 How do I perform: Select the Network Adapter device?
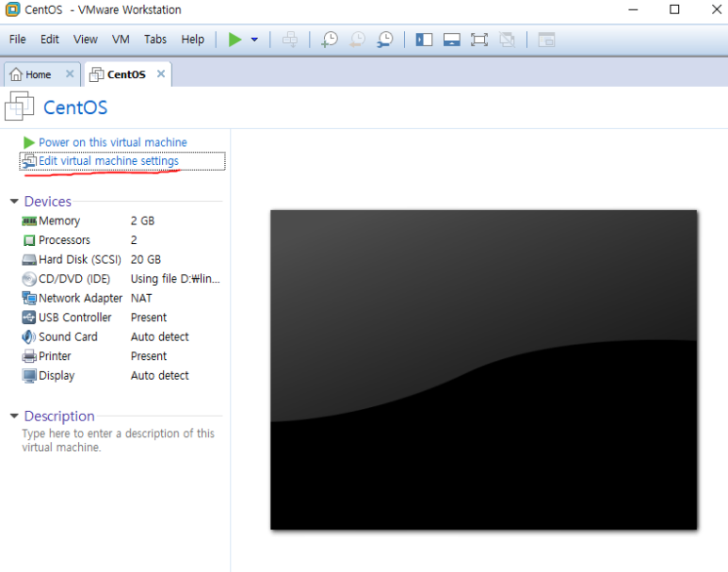pos(121,299)
